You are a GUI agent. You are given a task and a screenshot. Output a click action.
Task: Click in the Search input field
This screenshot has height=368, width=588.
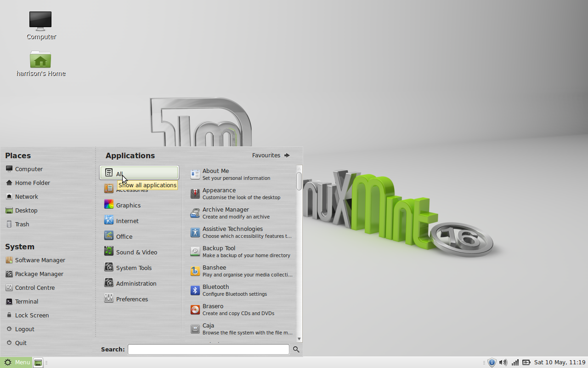209,350
